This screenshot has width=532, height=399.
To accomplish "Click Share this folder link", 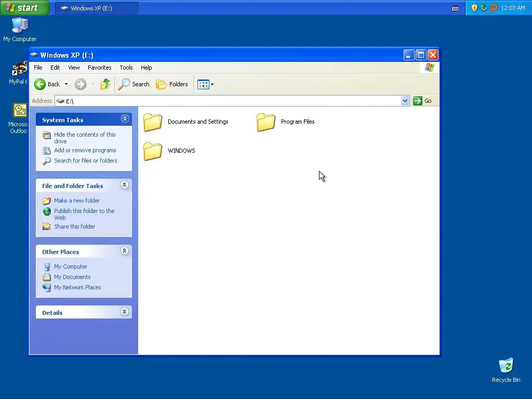I will coord(74,227).
